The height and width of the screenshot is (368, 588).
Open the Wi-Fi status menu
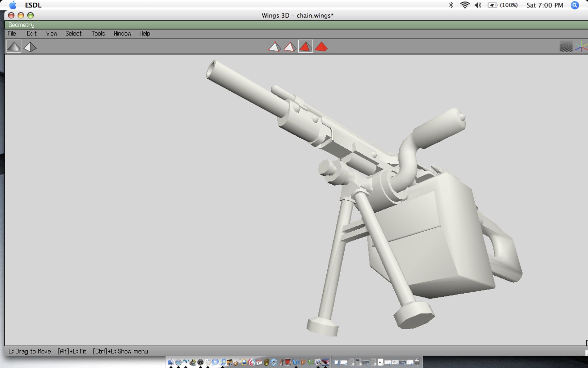click(x=464, y=5)
